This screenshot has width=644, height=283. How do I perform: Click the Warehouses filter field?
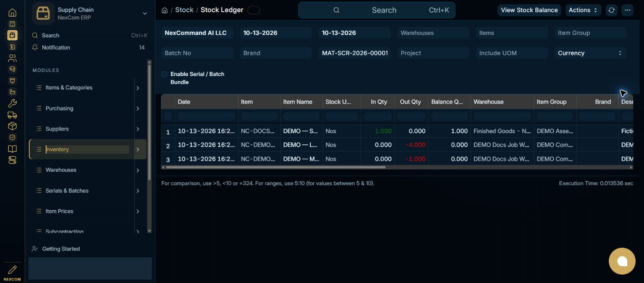433,33
